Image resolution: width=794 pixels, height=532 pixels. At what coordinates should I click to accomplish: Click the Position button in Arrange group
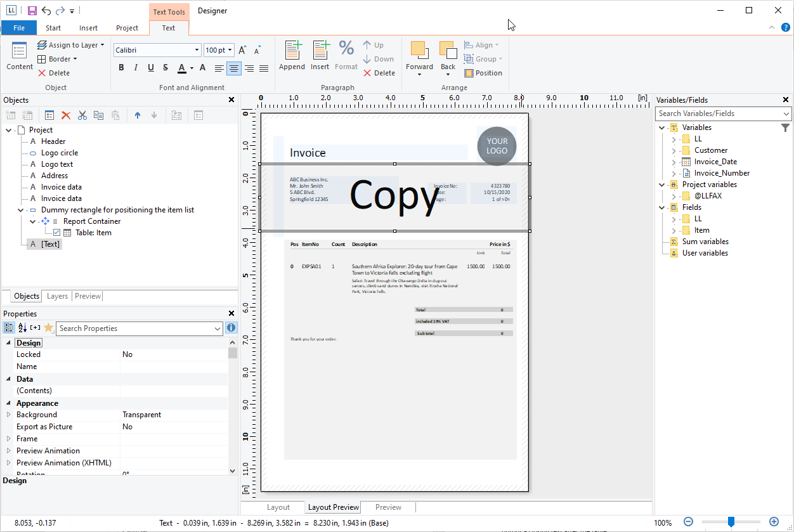[483, 73]
